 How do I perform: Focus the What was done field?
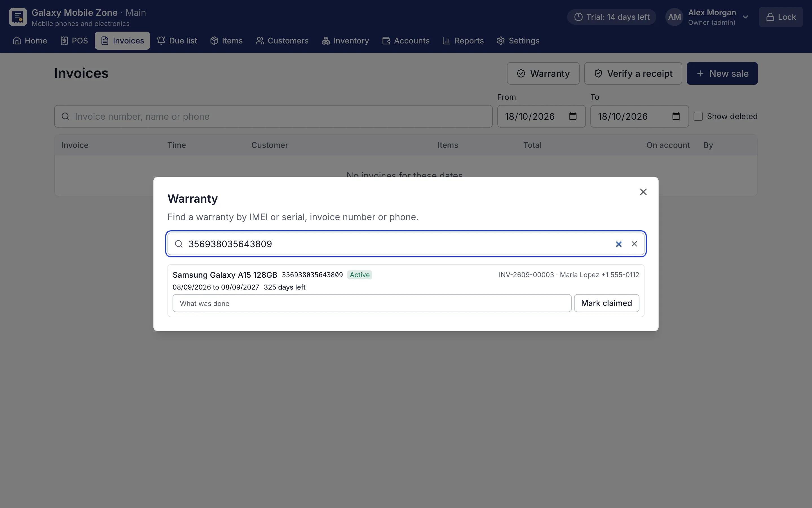coord(372,303)
